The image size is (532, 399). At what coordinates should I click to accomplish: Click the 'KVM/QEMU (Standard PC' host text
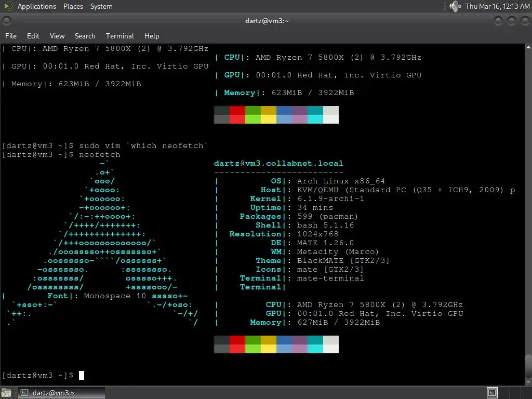point(352,190)
